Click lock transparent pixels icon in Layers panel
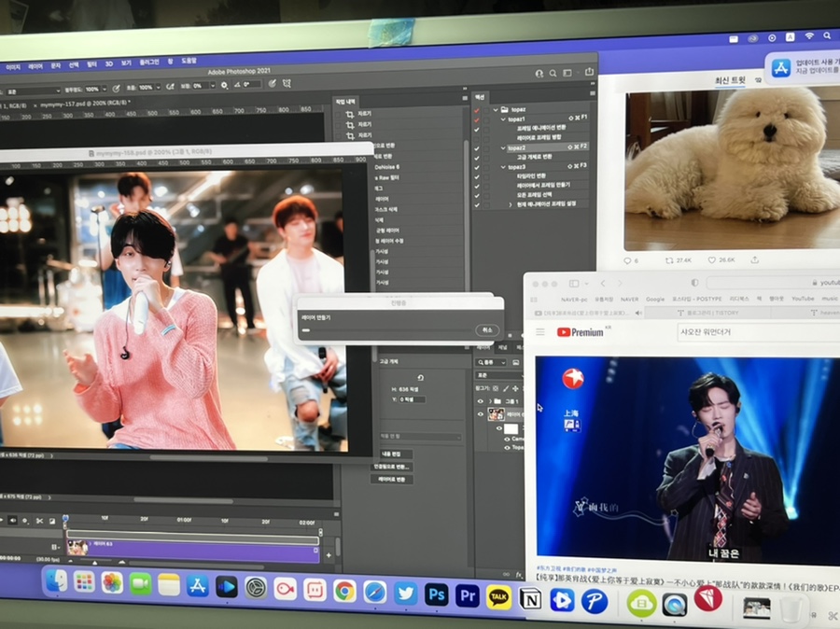 click(x=496, y=388)
